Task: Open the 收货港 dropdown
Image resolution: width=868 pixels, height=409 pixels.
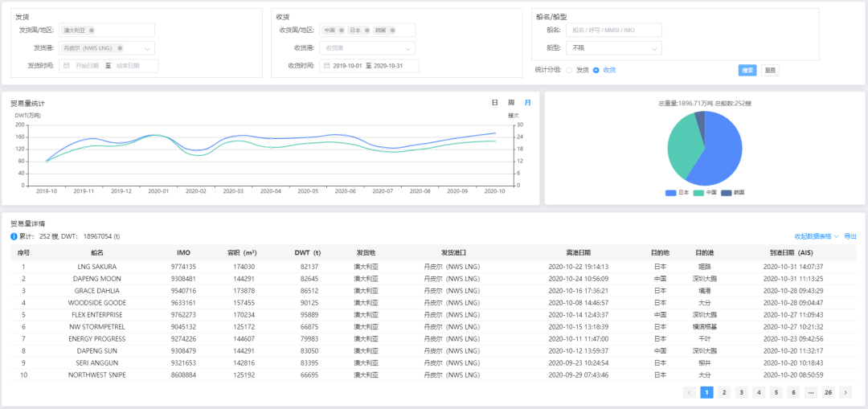Action: tap(407, 48)
